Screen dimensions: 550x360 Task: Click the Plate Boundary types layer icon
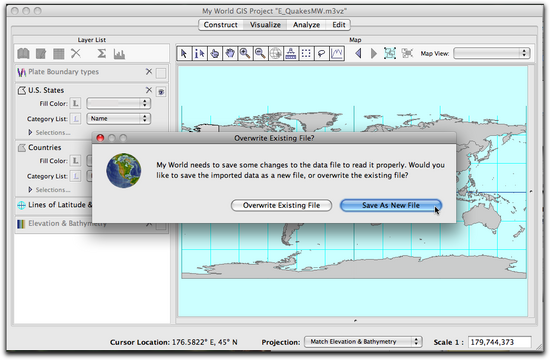(x=21, y=72)
